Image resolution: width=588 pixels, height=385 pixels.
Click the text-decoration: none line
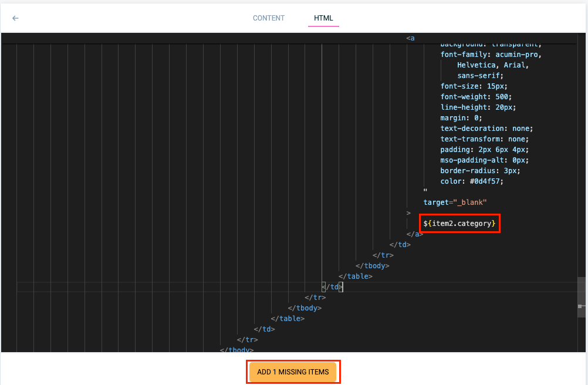(x=486, y=129)
